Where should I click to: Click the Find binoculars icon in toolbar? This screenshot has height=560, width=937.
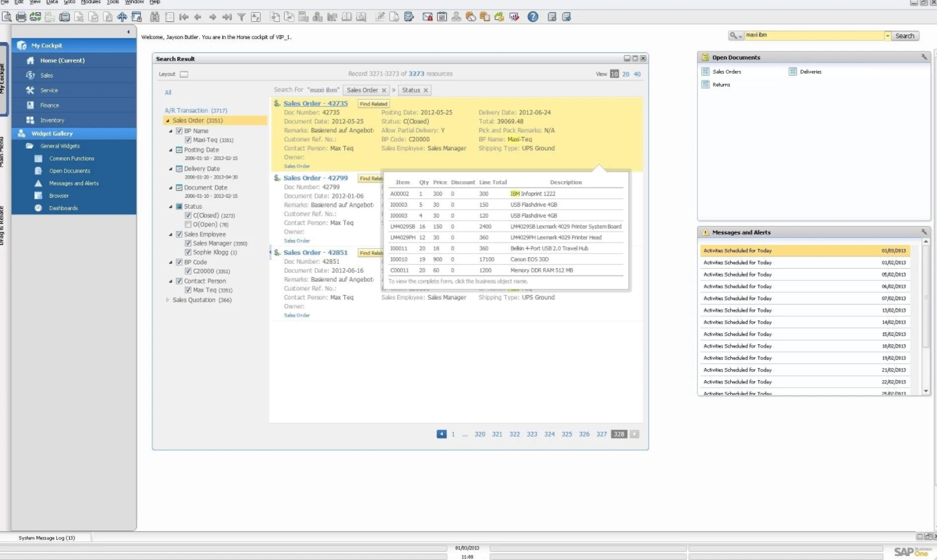(154, 17)
